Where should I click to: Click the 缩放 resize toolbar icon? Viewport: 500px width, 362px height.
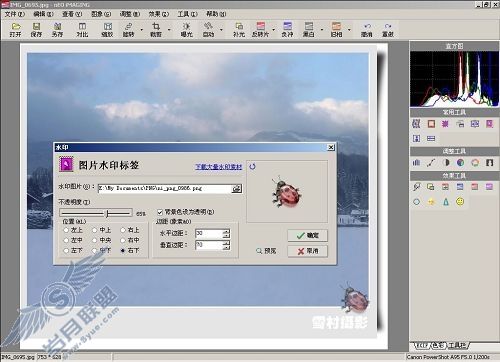[107, 30]
